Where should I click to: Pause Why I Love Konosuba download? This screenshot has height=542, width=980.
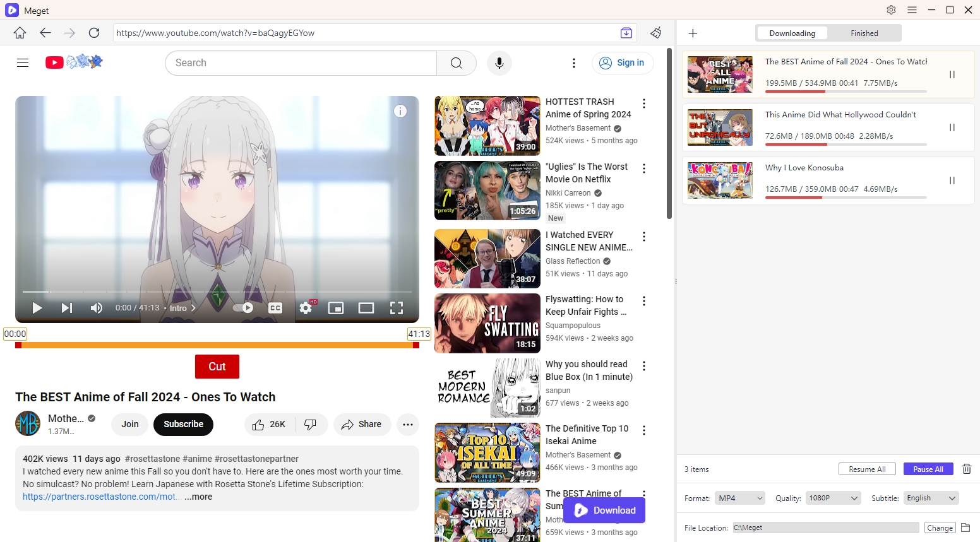tap(952, 180)
